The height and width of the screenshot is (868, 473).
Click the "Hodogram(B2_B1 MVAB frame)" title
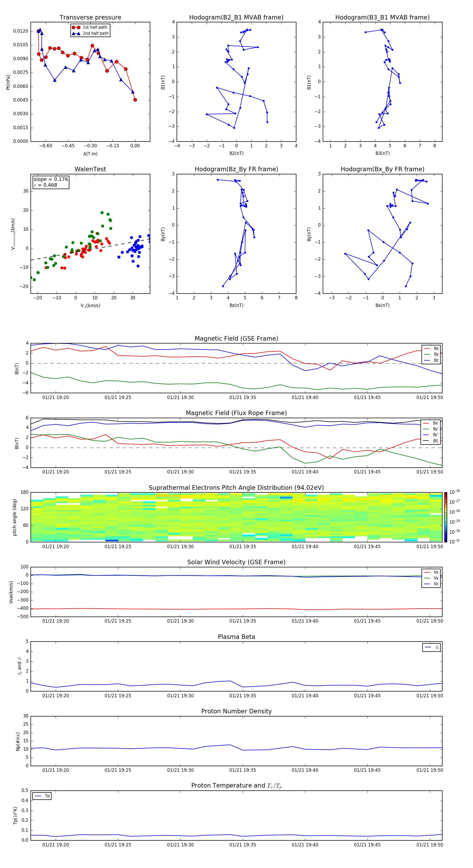tap(236, 18)
